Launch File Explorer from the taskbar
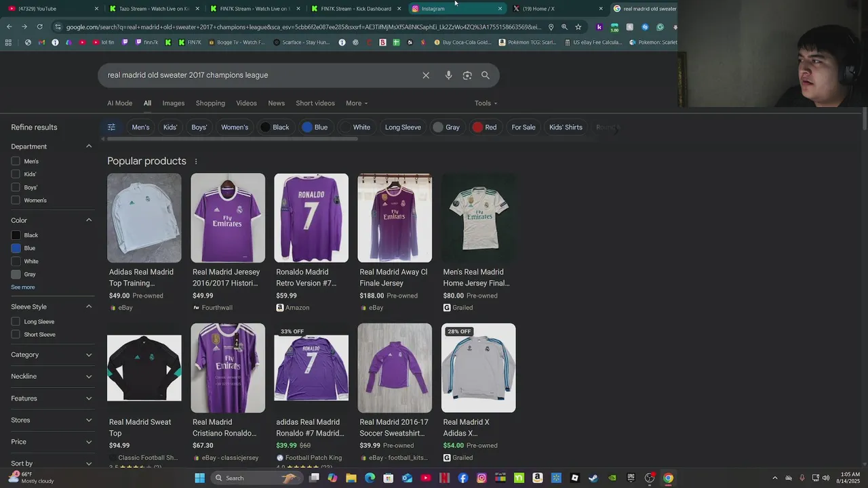 coord(351,478)
